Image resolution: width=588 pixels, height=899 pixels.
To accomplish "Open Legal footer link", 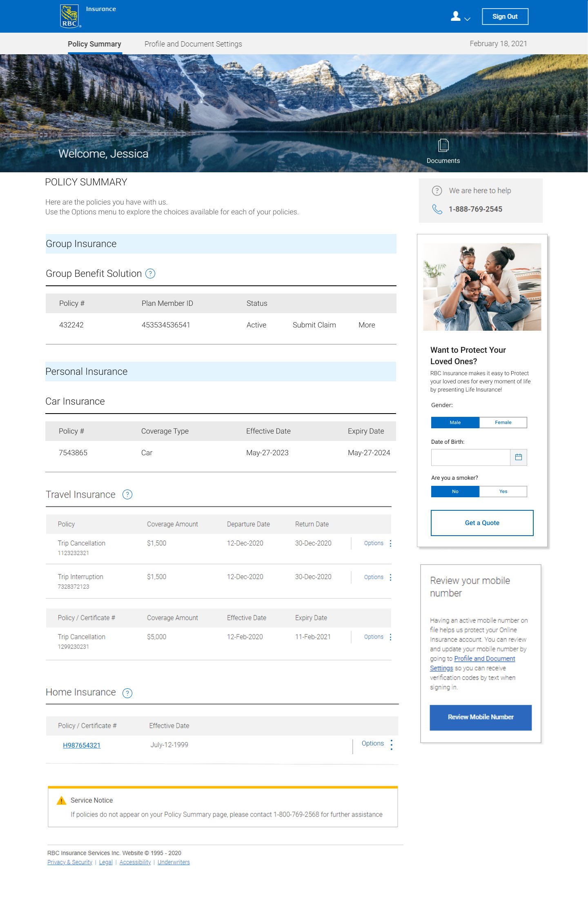I will 106,862.
